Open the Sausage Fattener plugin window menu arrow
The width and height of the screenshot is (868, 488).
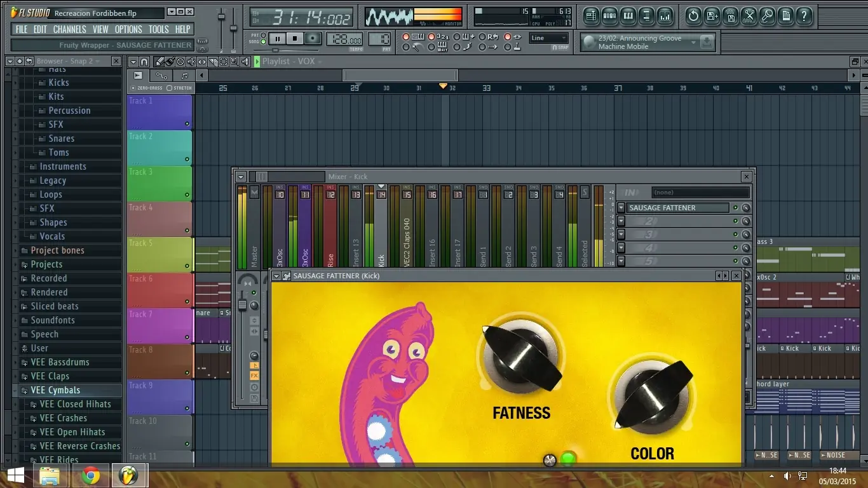(x=276, y=276)
